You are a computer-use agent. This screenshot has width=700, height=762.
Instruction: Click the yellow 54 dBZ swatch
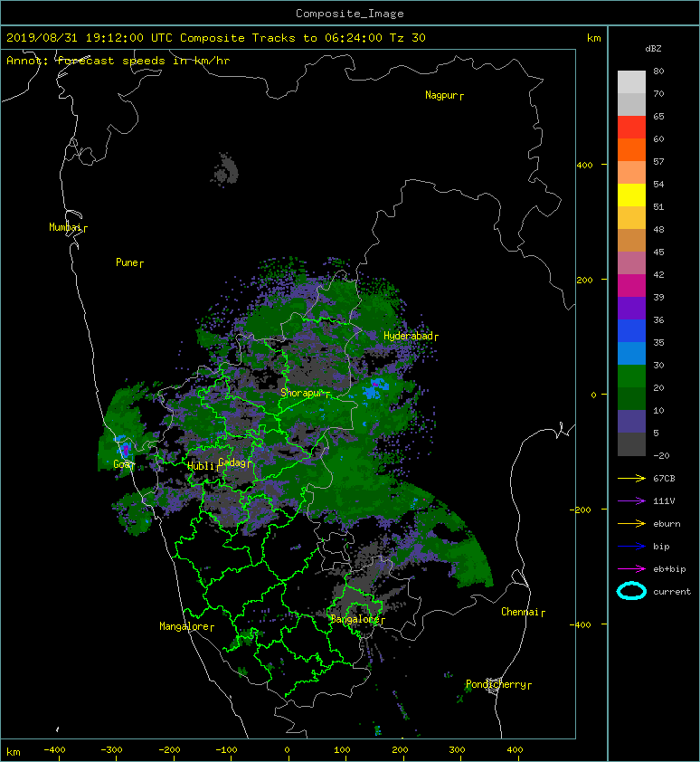(631, 195)
